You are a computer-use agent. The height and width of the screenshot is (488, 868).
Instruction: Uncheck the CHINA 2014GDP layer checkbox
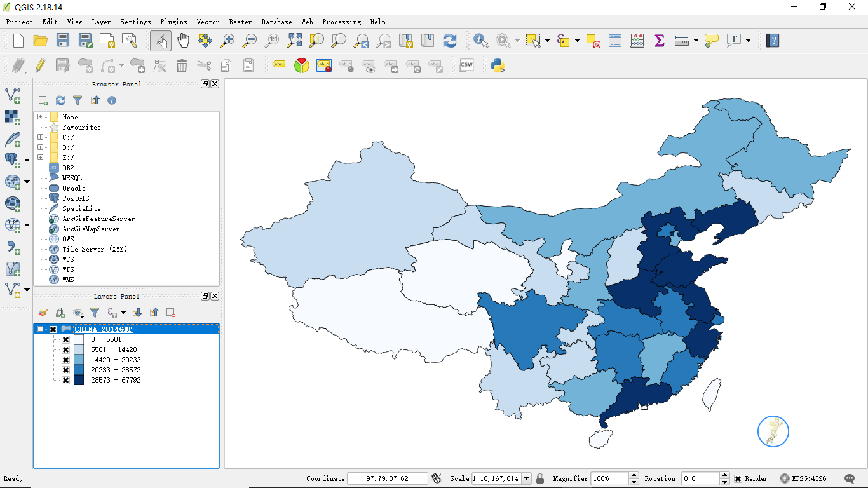(x=53, y=329)
